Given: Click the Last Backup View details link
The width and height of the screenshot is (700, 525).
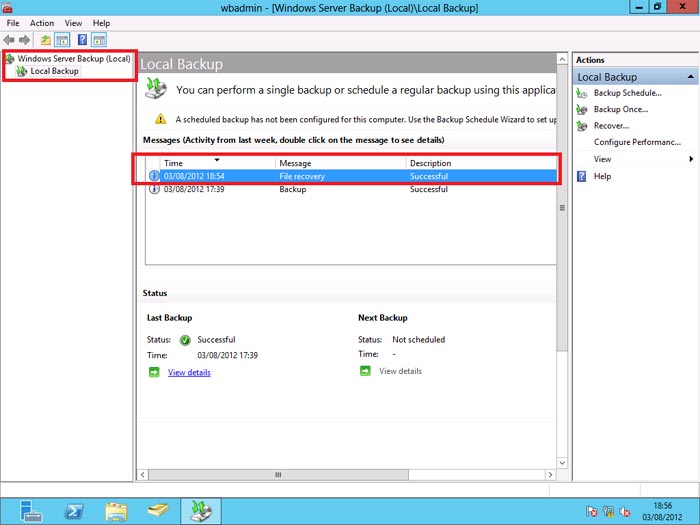Looking at the screenshot, I should [x=189, y=372].
